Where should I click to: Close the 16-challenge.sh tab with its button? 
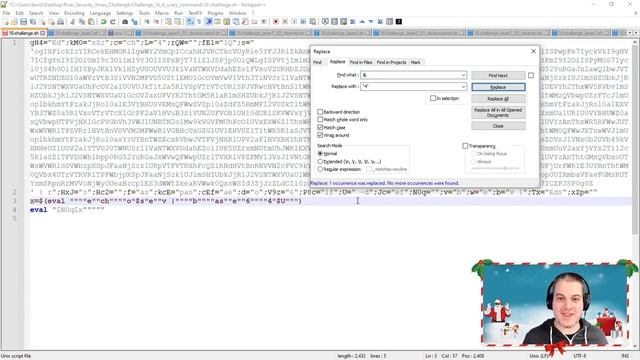(42, 33)
